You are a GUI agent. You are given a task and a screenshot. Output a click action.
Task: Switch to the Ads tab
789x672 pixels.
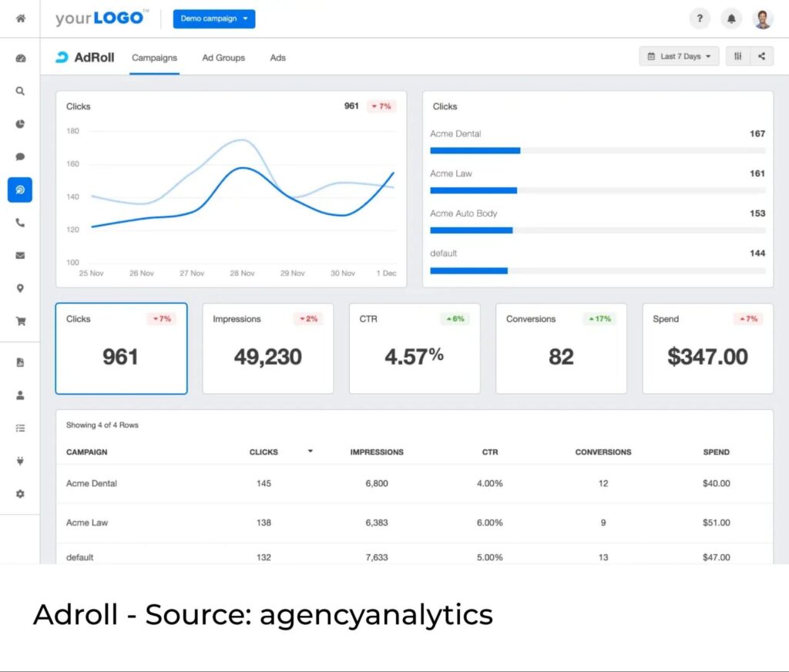coord(277,58)
